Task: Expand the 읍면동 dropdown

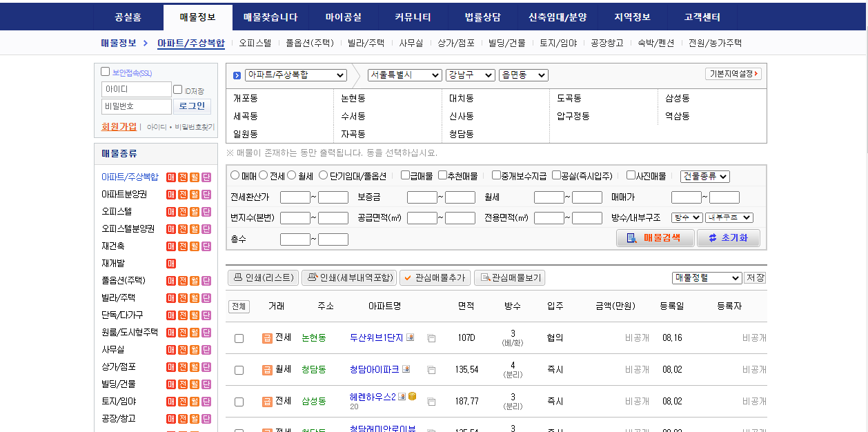Action: click(x=523, y=75)
